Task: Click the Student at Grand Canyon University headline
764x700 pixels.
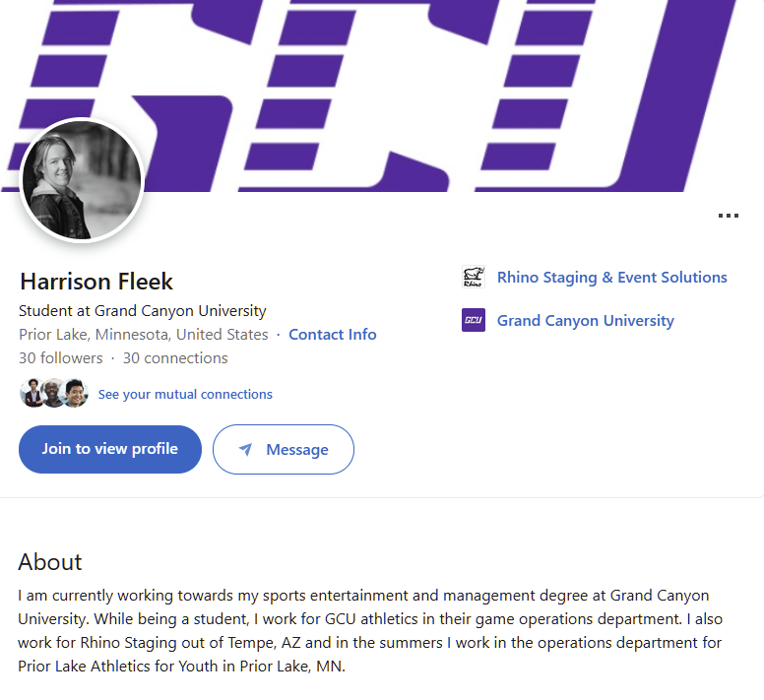Action: point(143,311)
